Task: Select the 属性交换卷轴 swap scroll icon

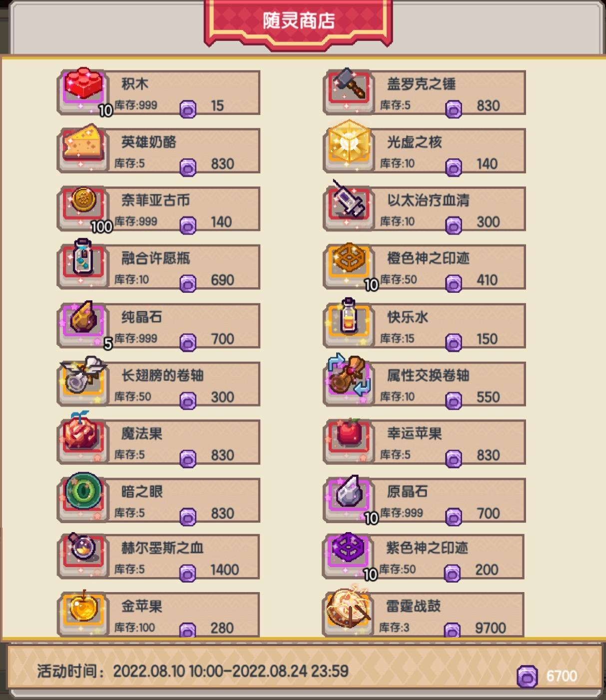Action: tap(349, 376)
